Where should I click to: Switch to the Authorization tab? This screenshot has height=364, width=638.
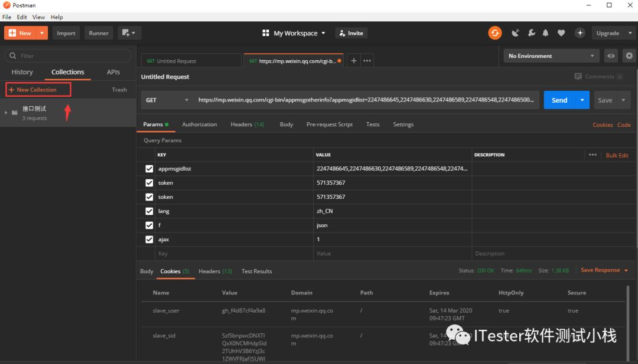(199, 124)
